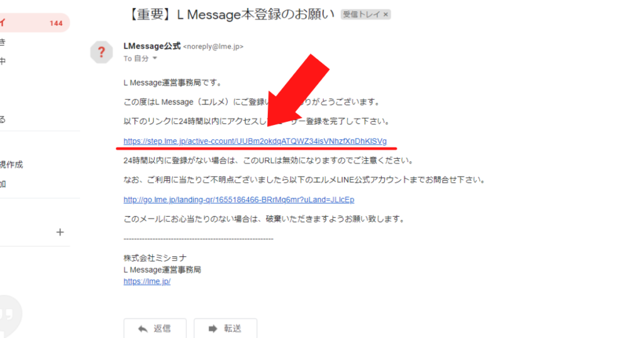
Task: Click the 受信トレイ label chip
Action: (x=360, y=14)
